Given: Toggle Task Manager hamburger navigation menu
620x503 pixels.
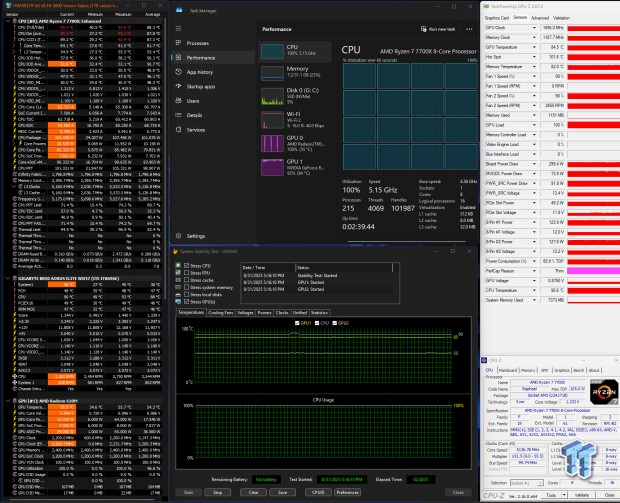Looking at the screenshot, I should click(179, 28).
